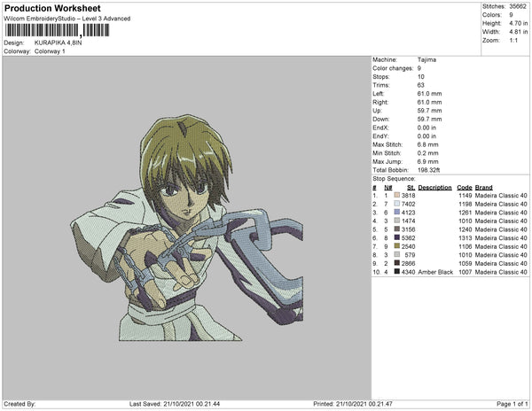
Task: Click the Down value 59.7 mm
Action: (x=429, y=120)
